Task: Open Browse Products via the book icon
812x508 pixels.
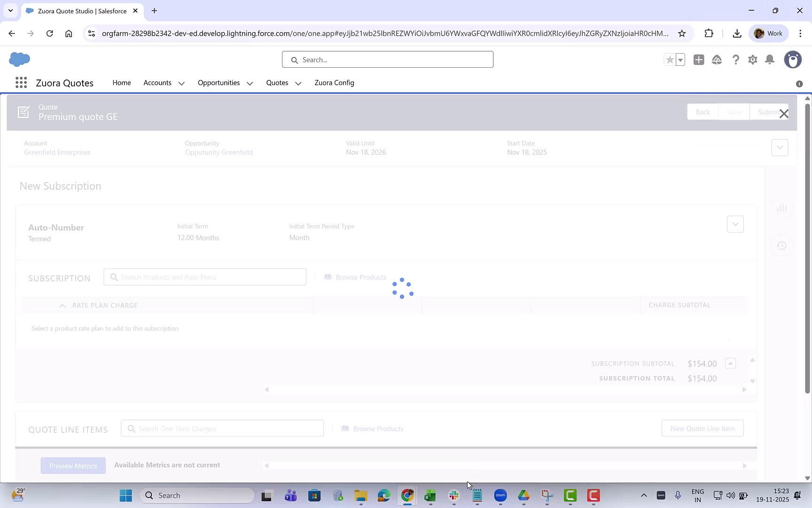Action: (x=328, y=277)
